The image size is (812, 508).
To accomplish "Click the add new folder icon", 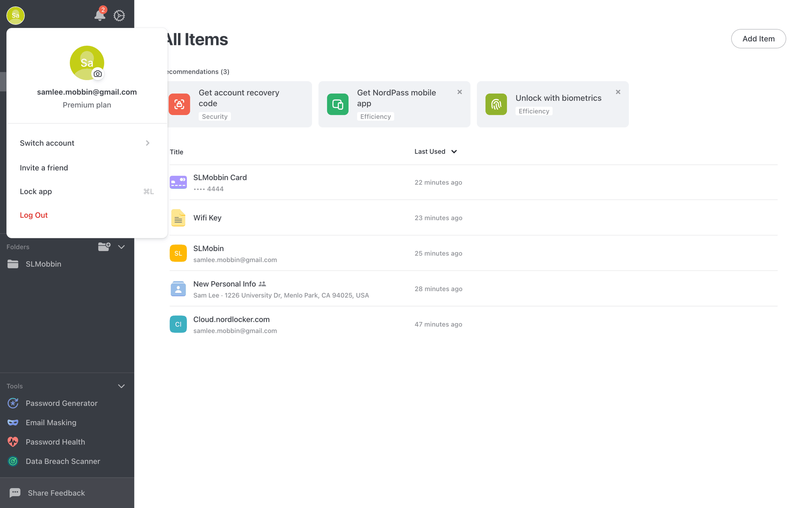I will click(x=104, y=246).
